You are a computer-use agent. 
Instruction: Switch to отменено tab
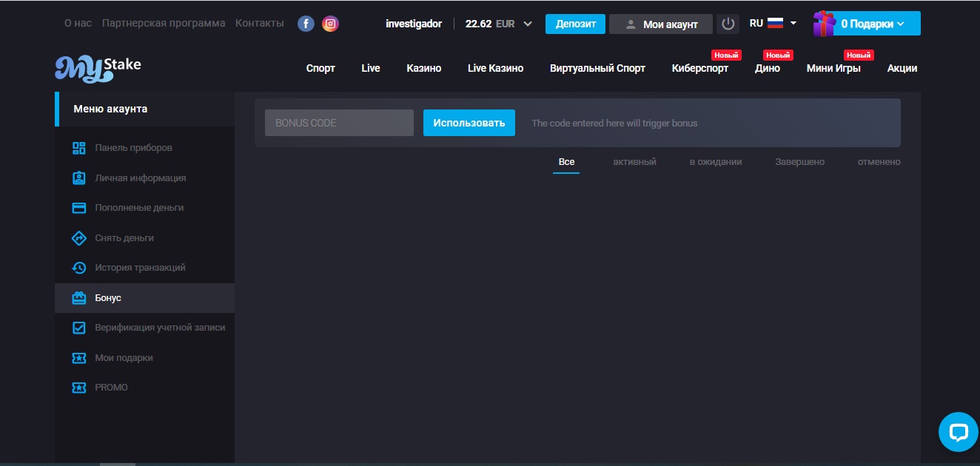[x=879, y=162]
